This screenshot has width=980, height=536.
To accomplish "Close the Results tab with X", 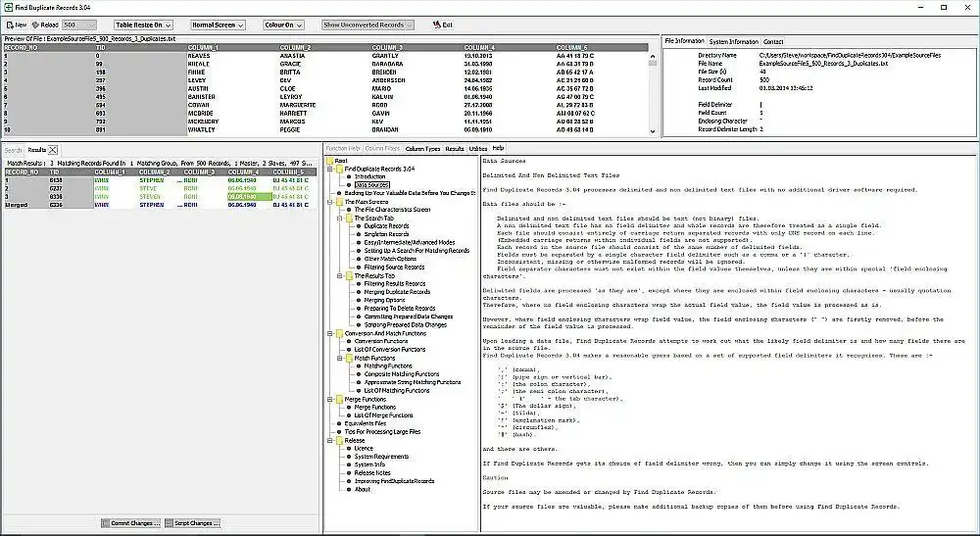I will 53,149.
